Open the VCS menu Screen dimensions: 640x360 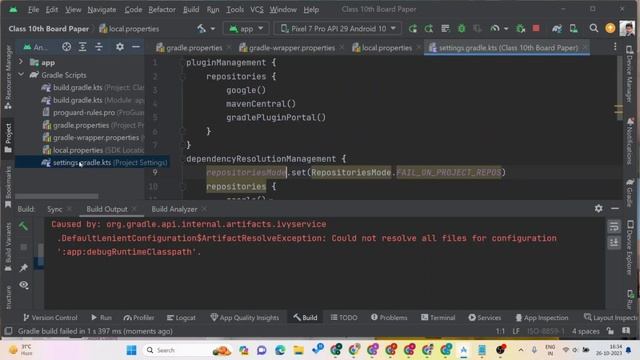(257, 9)
